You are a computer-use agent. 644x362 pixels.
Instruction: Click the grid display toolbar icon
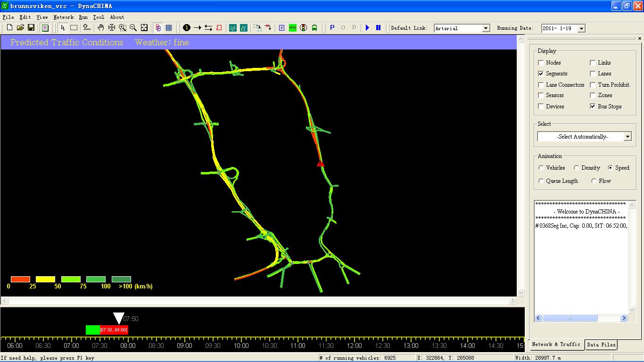pyautogui.click(x=169, y=28)
